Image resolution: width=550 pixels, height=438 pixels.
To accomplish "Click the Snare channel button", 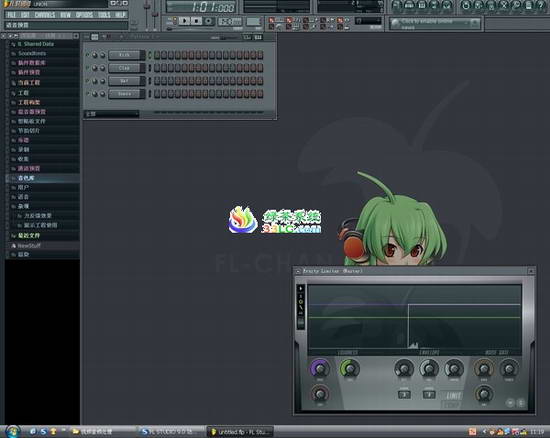I will coord(125,94).
